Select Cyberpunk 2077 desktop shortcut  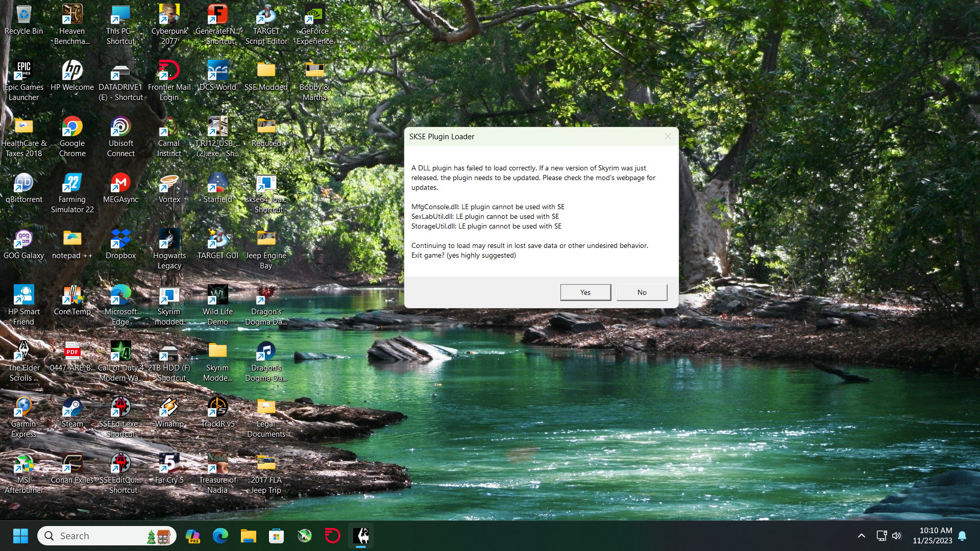(169, 24)
